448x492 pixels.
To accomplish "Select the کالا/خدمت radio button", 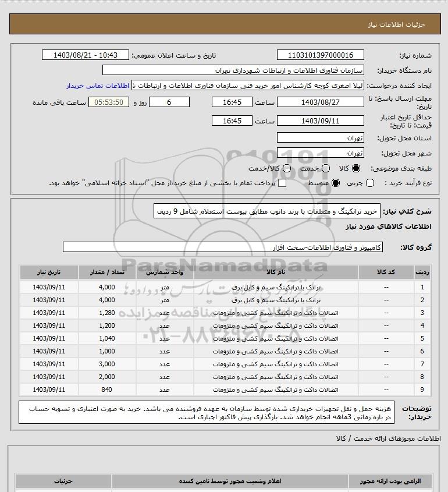I will [x=286, y=168].
